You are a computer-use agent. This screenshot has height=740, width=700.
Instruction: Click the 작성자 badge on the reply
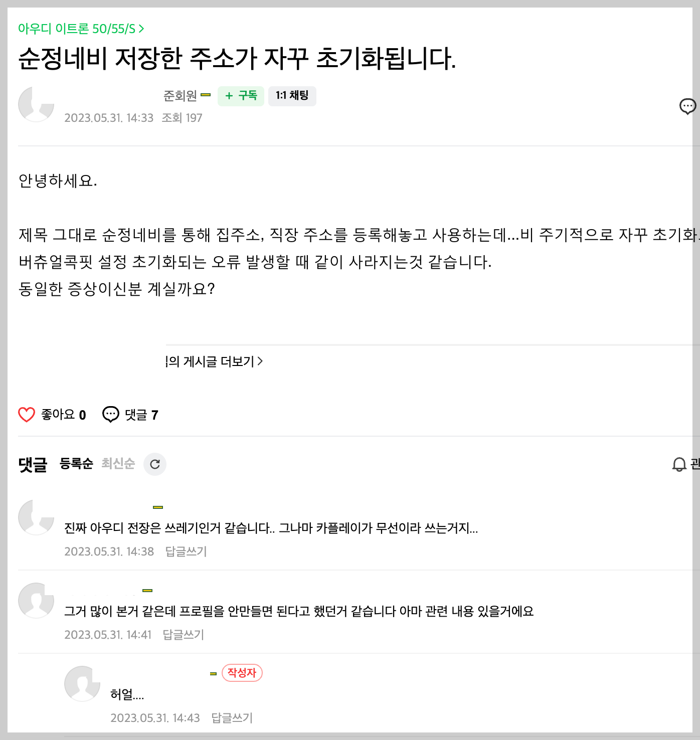tap(242, 673)
